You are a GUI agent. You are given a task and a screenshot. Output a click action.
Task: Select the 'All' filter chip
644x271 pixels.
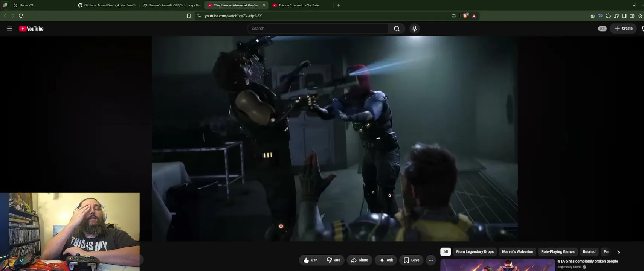click(x=446, y=252)
